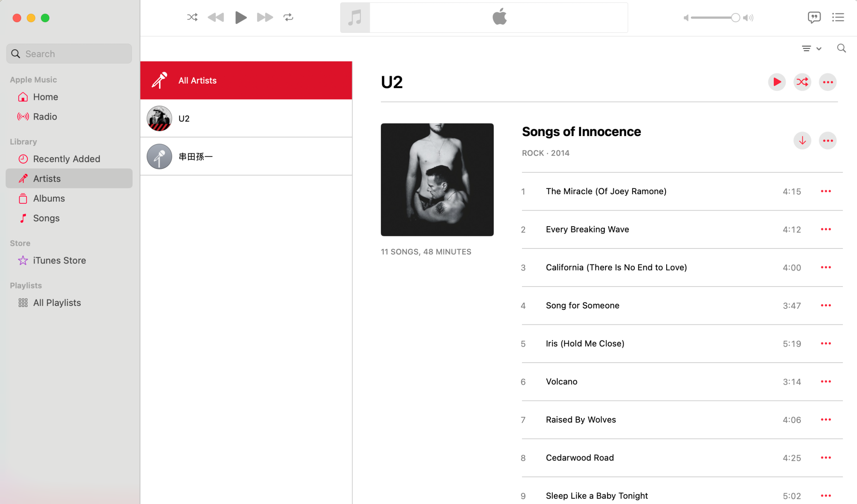857x504 pixels.
Task: Switch to the Albums library view
Action: click(x=49, y=198)
